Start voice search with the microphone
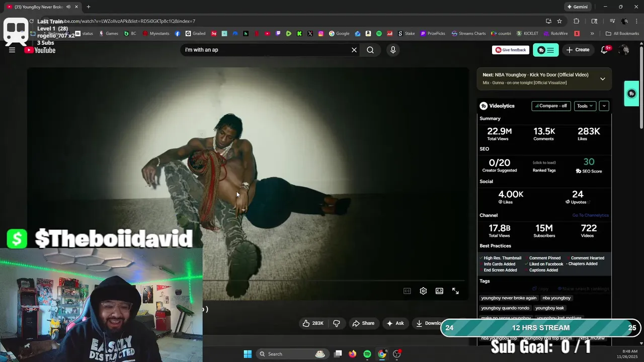The width and height of the screenshot is (644, 362). click(393, 50)
